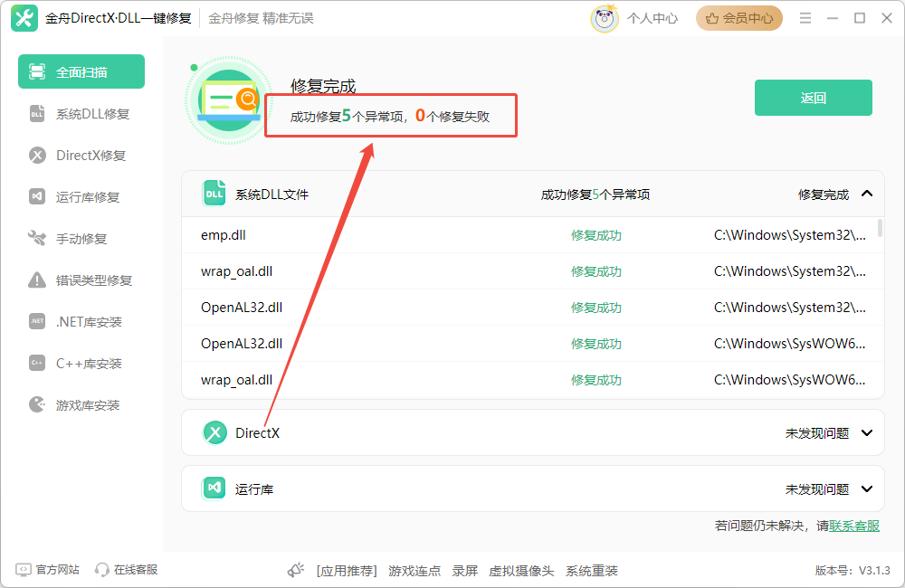Click the panda avatar icon

605,18
